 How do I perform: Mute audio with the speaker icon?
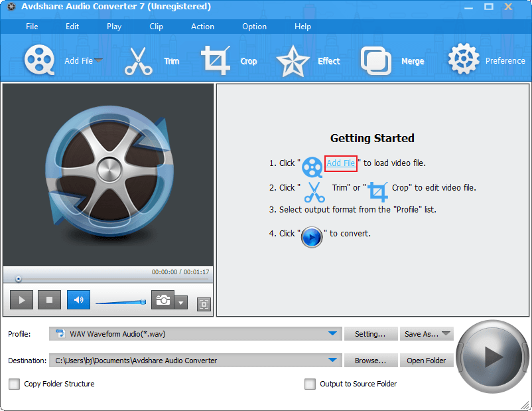point(78,299)
